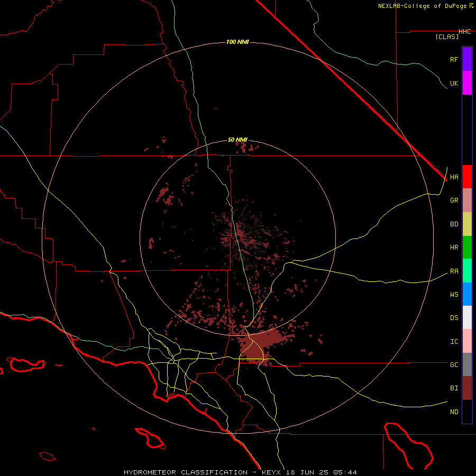Image resolution: width=476 pixels, height=476 pixels.
Task: Click the BI legend label
Action: 454,388
